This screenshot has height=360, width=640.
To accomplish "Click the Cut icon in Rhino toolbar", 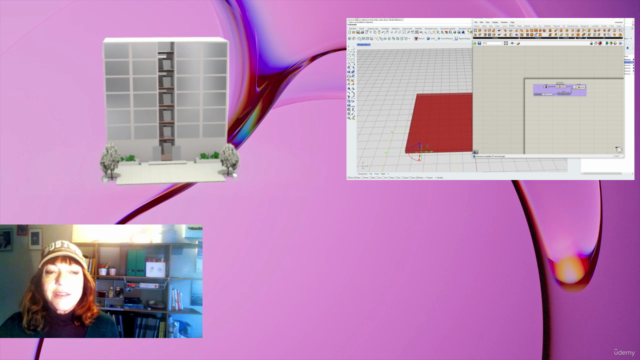I will [371, 32].
